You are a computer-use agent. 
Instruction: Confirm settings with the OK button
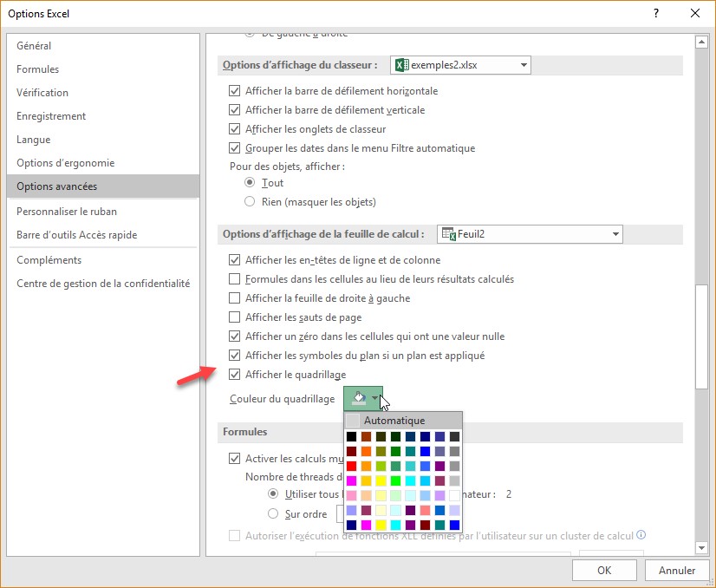pos(604,570)
